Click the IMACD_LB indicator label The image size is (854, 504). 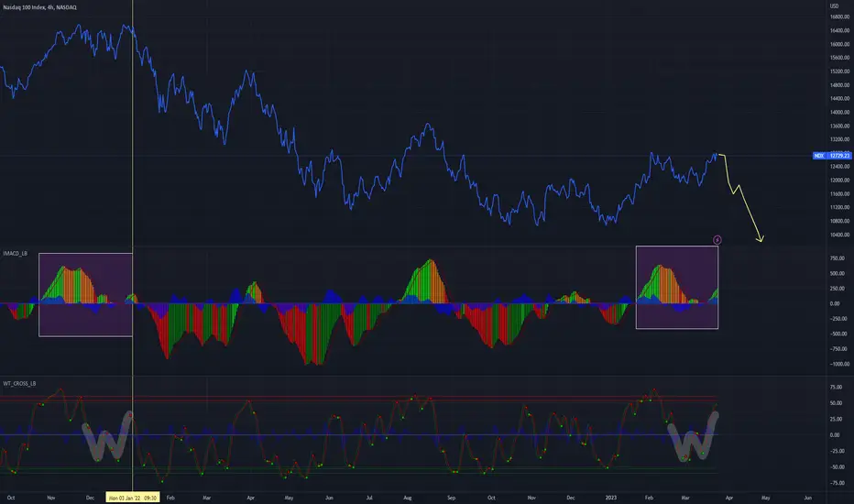click(x=16, y=254)
